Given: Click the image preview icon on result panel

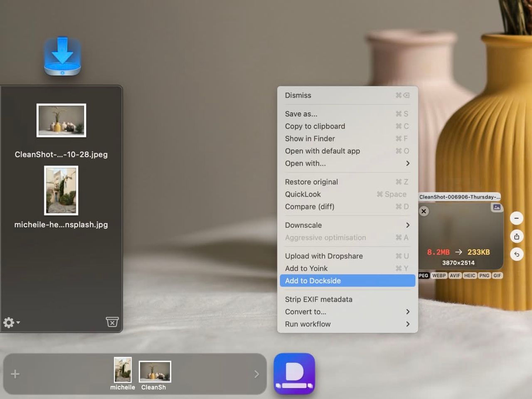Looking at the screenshot, I should click(497, 207).
